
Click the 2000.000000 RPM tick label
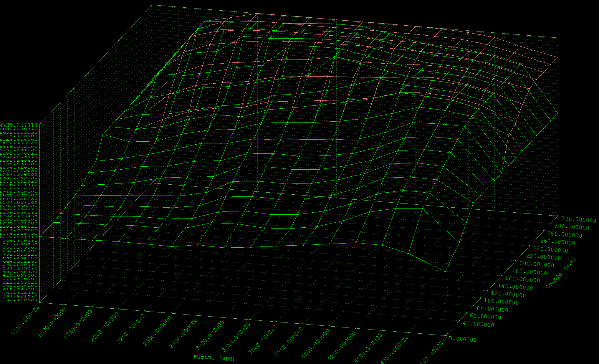point(104,327)
